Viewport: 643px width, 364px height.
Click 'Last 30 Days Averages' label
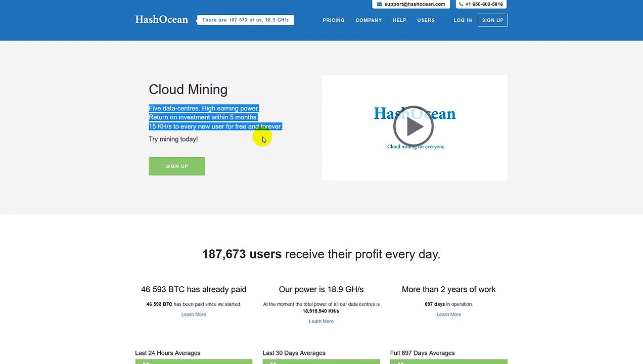tap(294, 353)
